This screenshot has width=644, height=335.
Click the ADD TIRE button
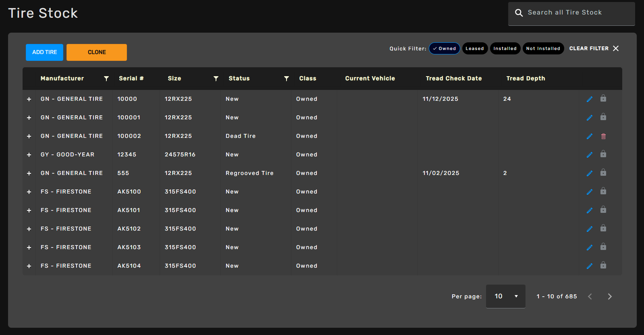(44, 52)
